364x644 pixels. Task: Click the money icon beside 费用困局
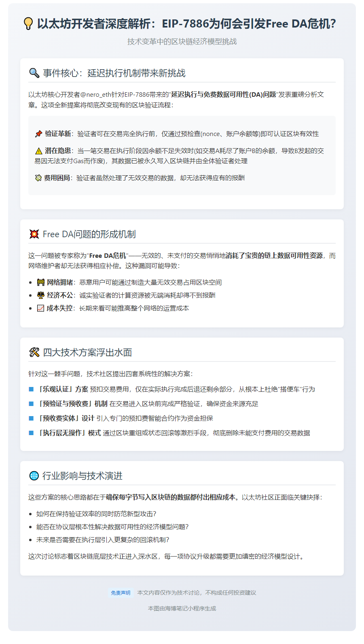coord(38,178)
